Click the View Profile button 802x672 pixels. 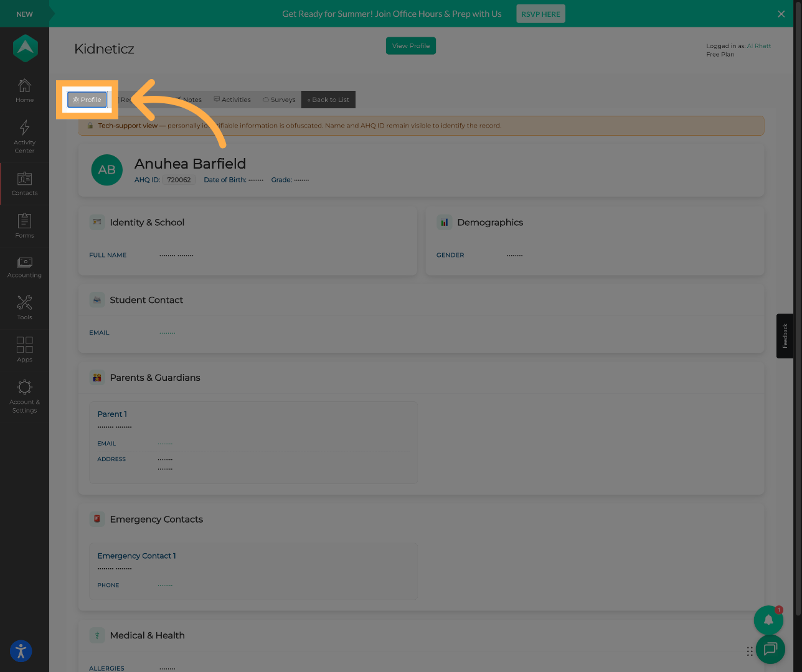click(x=411, y=45)
